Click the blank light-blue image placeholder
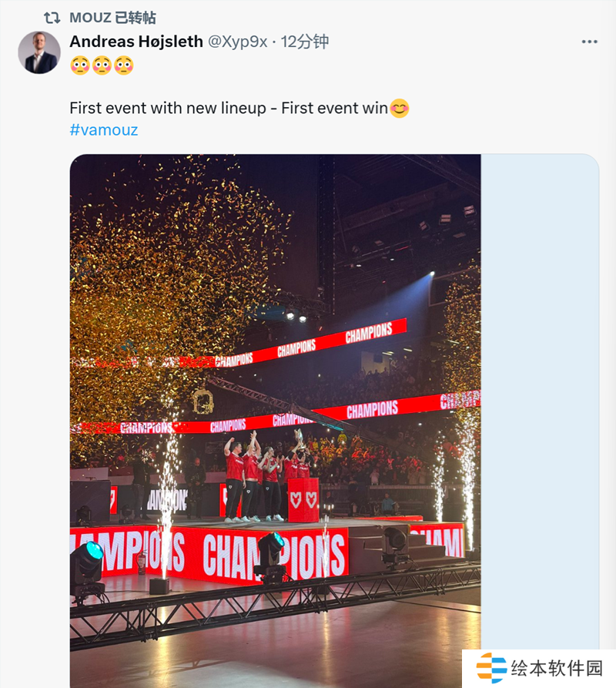Viewport: 616px width, 688px height. 540,385
